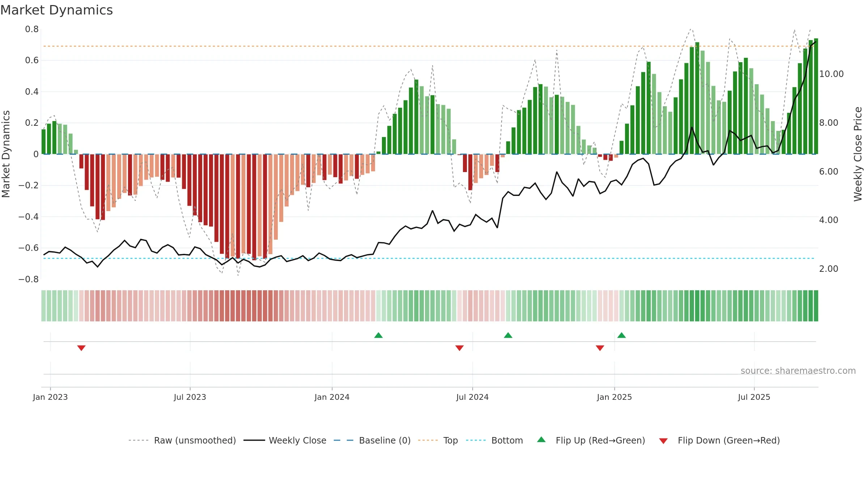Select the red flip-down marker after Jan 2023
The width and height of the screenshot is (868, 488).
pyautogui.click(x=81, y=348)
